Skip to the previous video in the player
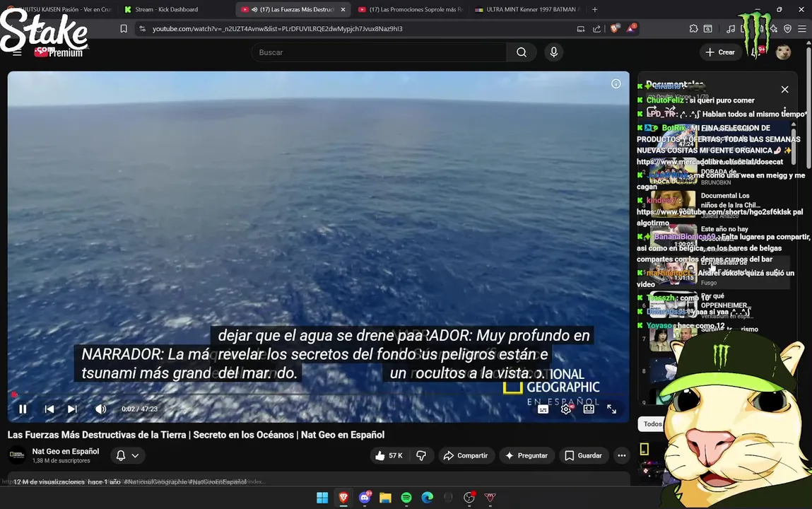 [x=49, y=409]
